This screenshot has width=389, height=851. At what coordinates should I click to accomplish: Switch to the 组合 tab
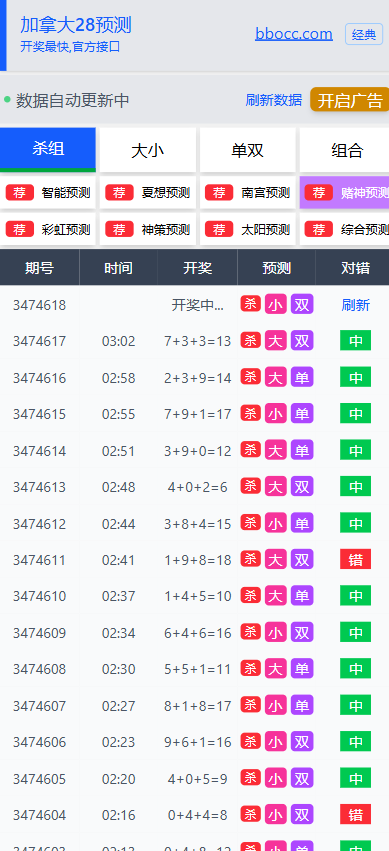pos(346,150)
